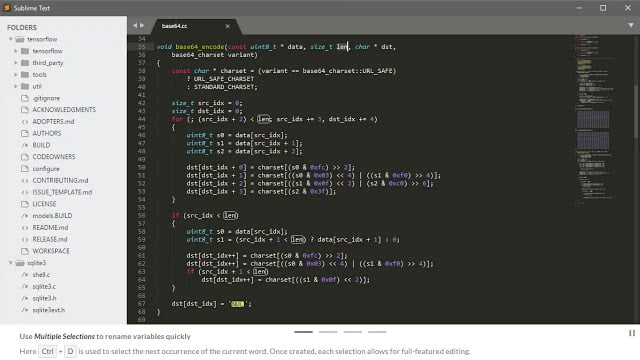Open the tab list dropdown arrow
This screenshot has height=360, width=640.
coord(631,25)
